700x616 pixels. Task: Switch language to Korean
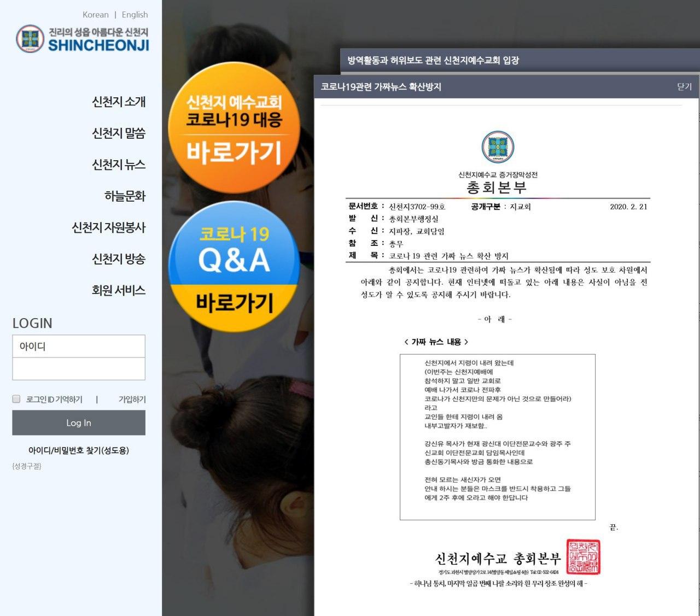coord(96,15)
